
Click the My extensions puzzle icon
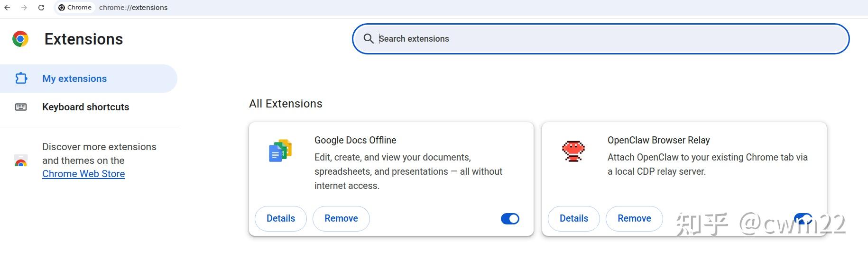click(x=21, y=78)
